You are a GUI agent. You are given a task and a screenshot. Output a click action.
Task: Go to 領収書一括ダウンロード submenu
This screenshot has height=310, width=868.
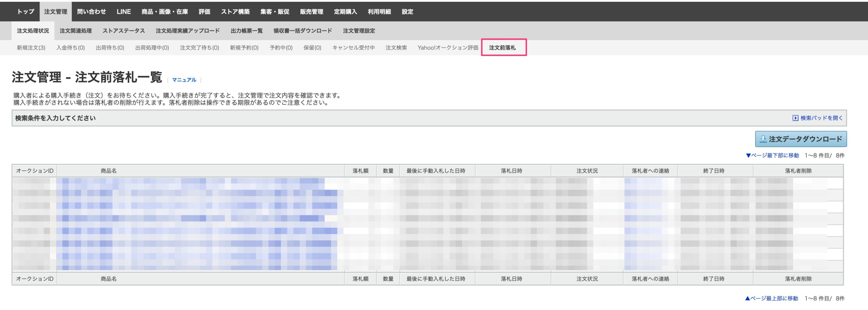(302, 31)
